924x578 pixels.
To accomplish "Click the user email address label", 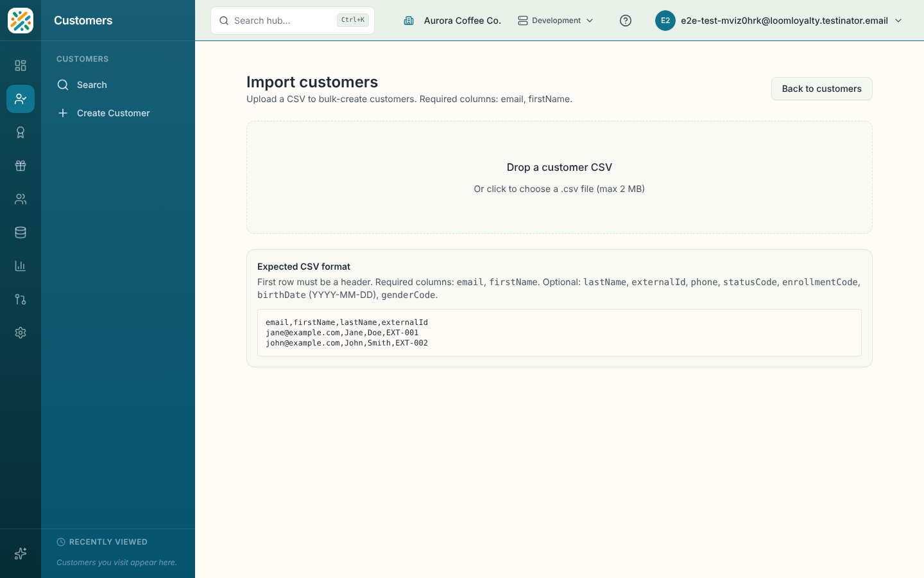I will tap(784, 21).
